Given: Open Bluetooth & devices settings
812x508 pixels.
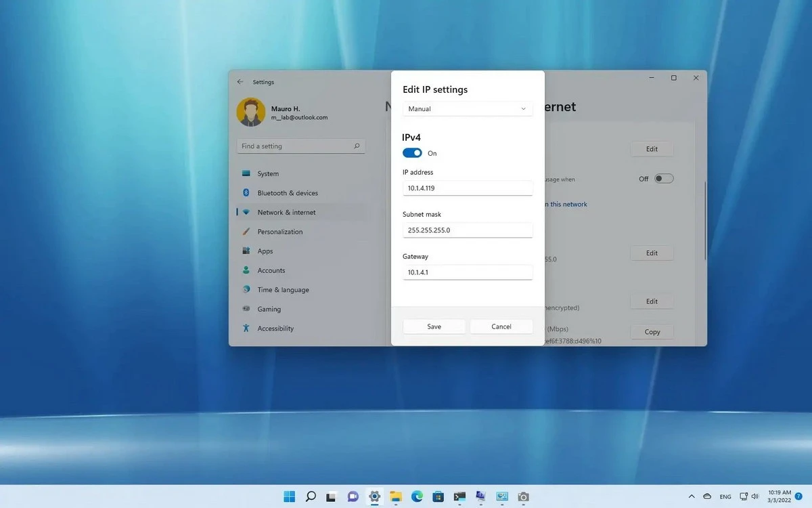Looking at the screenshot, I should pyautogui.click(x=287, y=193).
